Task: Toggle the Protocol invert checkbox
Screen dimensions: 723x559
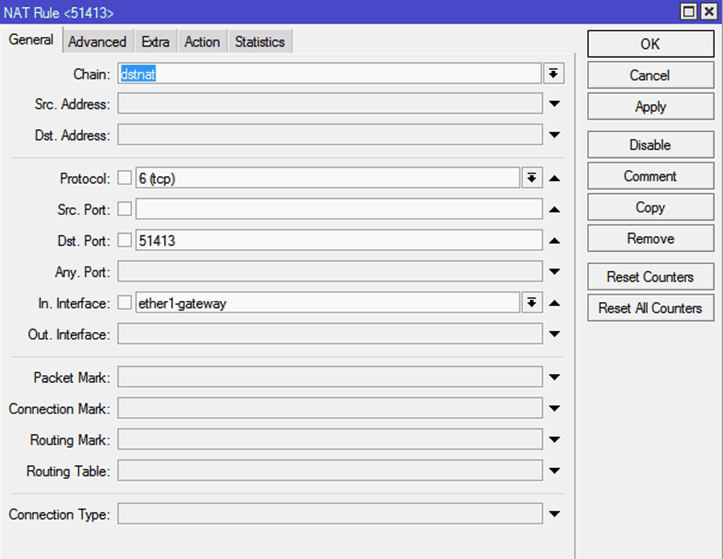Action: [x=124, y=178]
